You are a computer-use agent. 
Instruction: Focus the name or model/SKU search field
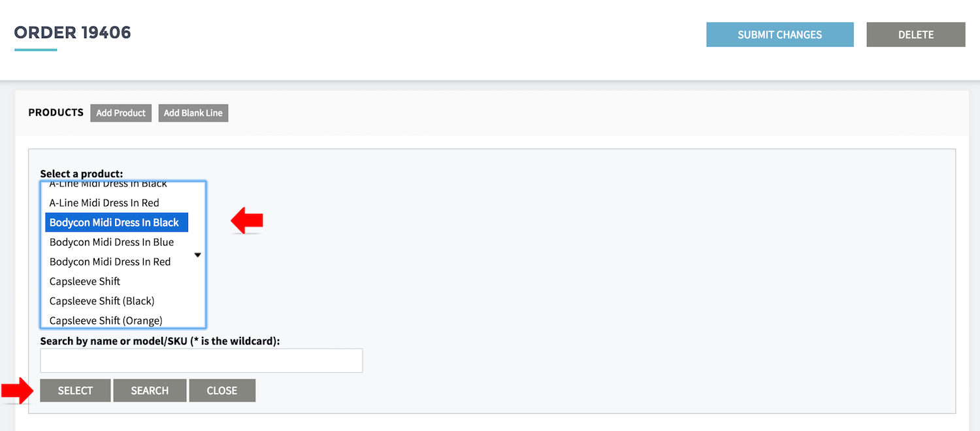pyautogui.click(x=201, y=360)
